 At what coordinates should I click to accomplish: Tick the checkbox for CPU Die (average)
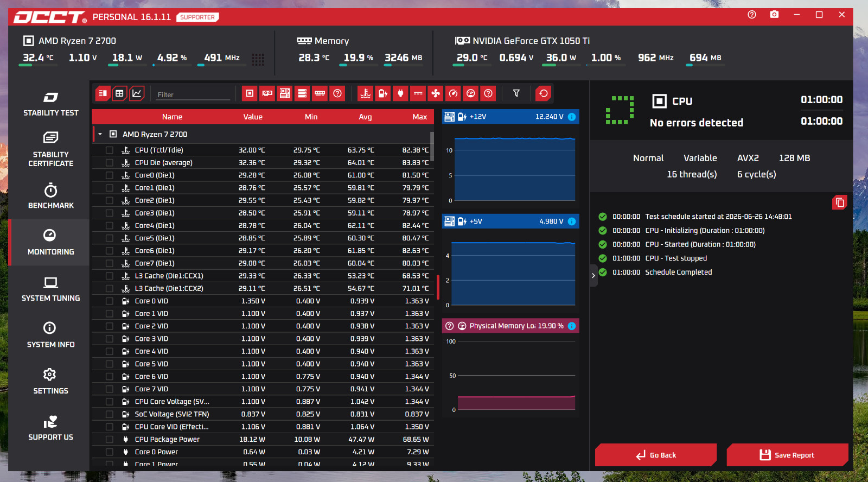coord(110,163)
